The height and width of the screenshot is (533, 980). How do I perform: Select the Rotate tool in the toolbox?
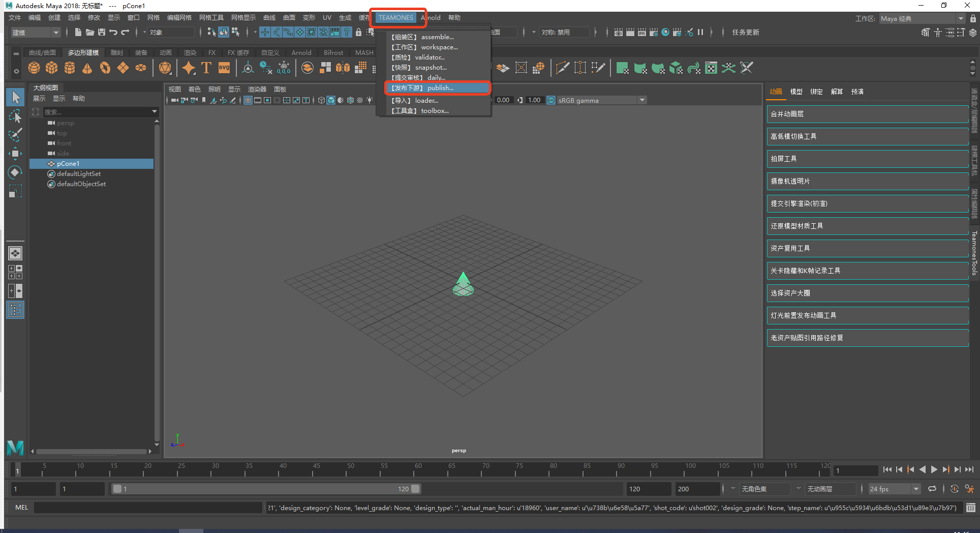[x=15, y=172]
